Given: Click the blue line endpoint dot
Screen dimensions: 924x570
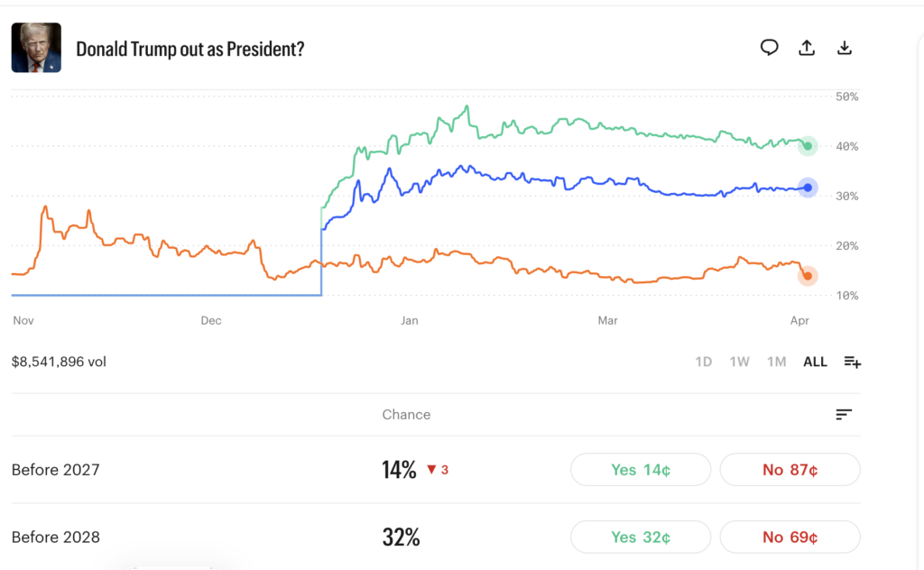Looking at the screenshot, I should pos(808,188).
